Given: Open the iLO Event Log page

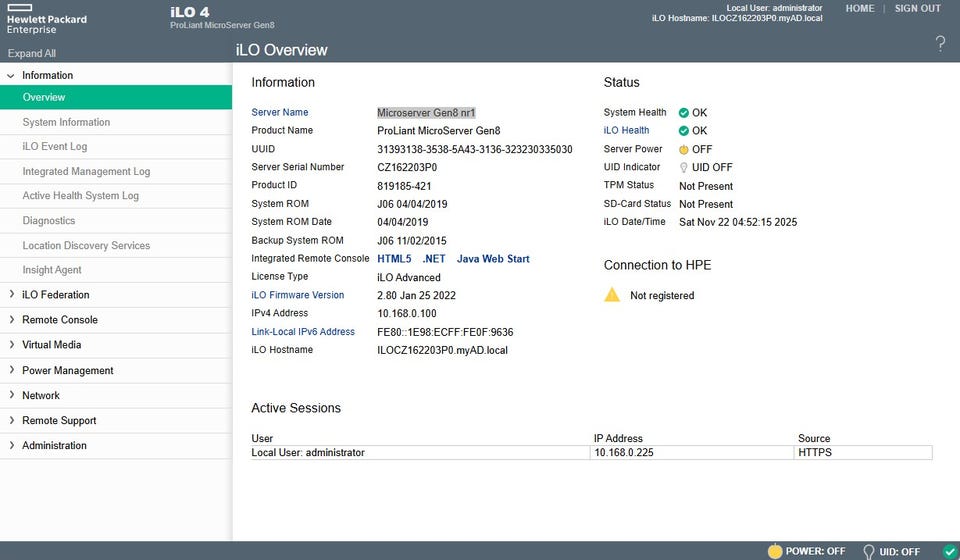Looking at the screenshot, I should pyautogui.click(x=55, y=147).
